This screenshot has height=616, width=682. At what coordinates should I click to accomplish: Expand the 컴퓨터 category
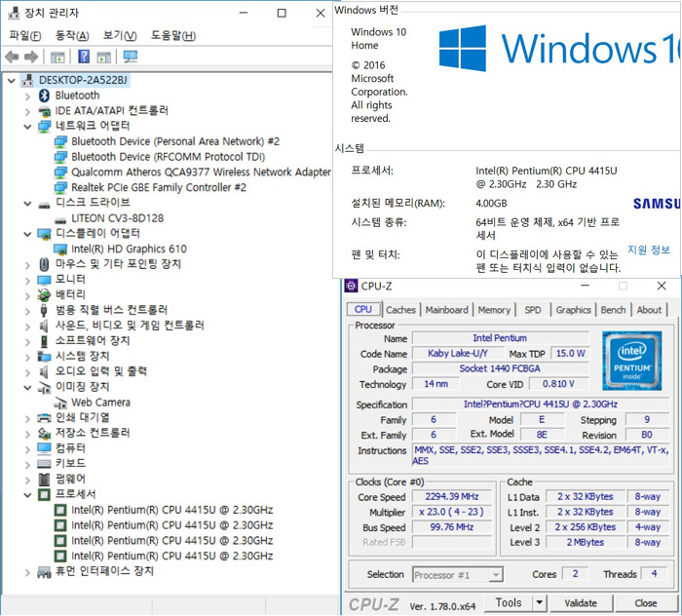tap(27, 449)
